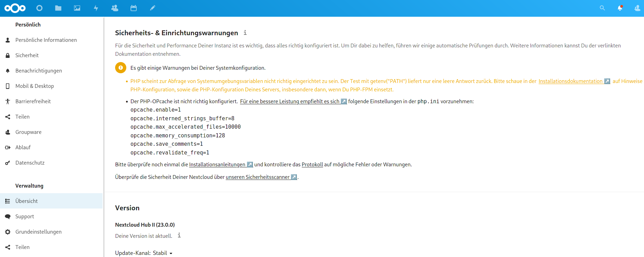Click the 'Verwaltung' sidebar section heading
Image resolution: width=644 pixels, height=257 pixels.
29,186
